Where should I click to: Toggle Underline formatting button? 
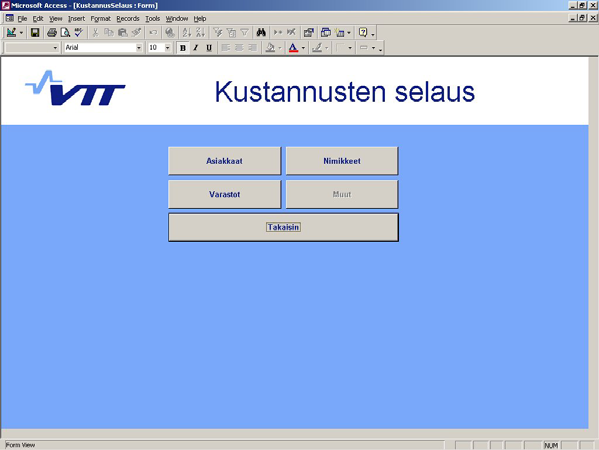[x=209, y=48]
